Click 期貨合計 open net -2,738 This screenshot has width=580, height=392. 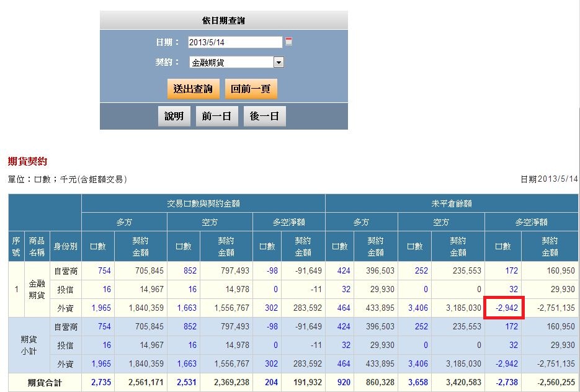click(507, 382)
